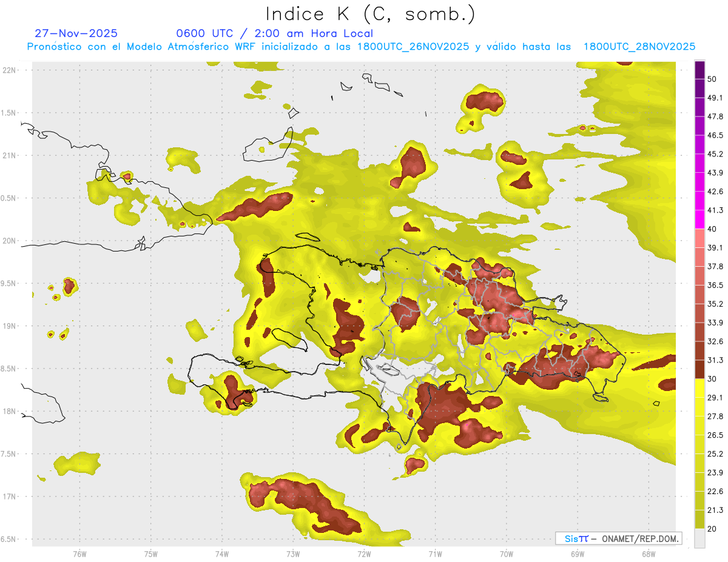Click the '23.9' color scale value
This screenshot has height=562, width=728.
pos(715,473)
